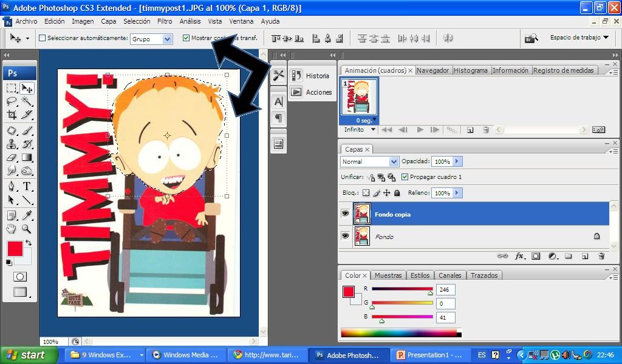Toggle lock position
Screen dimensions: 622x364
click(x=387, y=193)
